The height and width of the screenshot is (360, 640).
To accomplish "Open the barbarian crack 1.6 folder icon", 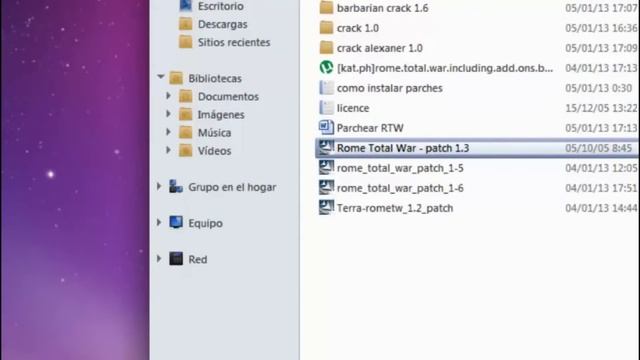I will pyautogui.click(x=326, y=7).
